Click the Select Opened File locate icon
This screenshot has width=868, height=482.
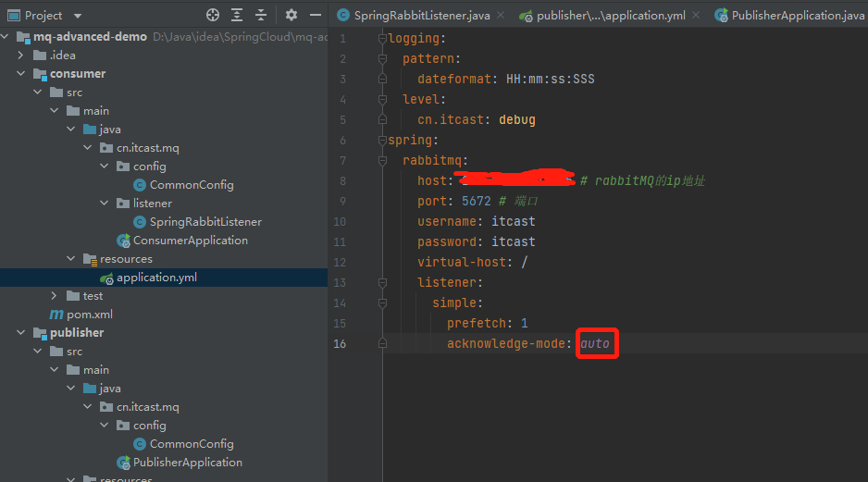pyautogui.click(x=213, y=15)
